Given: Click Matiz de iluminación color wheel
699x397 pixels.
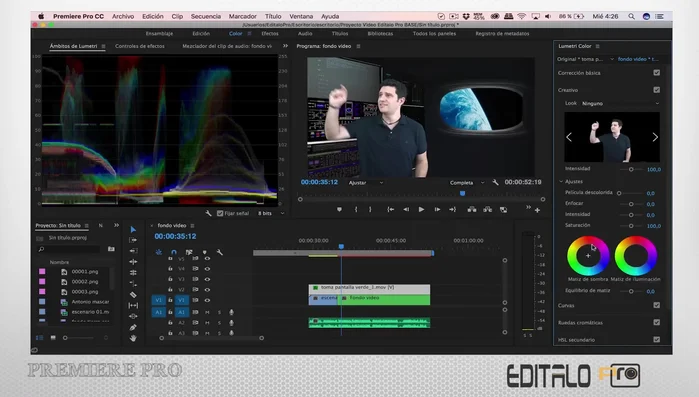Looking at the screenshot, I should 636,256.
